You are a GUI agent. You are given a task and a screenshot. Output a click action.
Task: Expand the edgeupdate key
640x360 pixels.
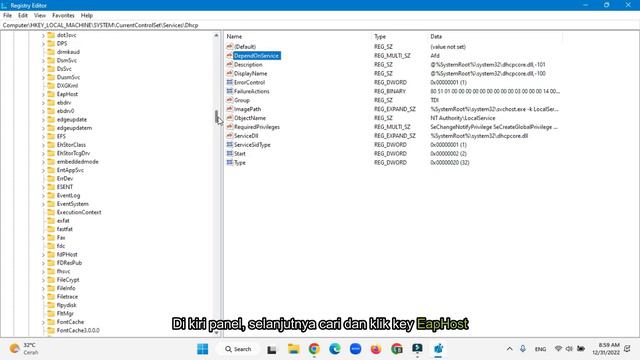click(x=43, y=120)
